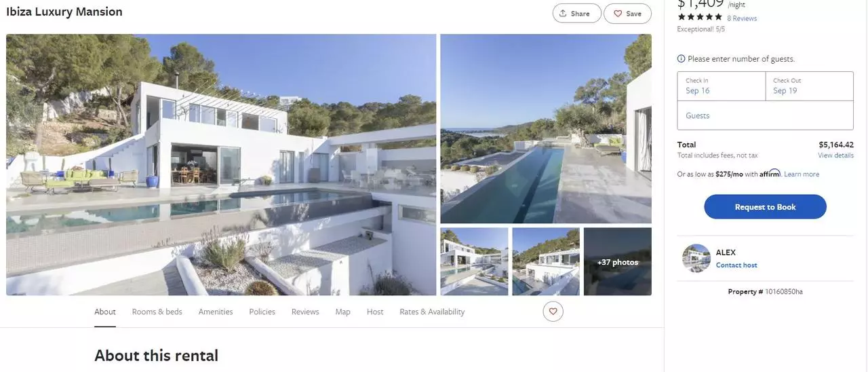868x372 pixels.
Task: Switch to the Rooms & beds tab
Action: coord(157,312)
